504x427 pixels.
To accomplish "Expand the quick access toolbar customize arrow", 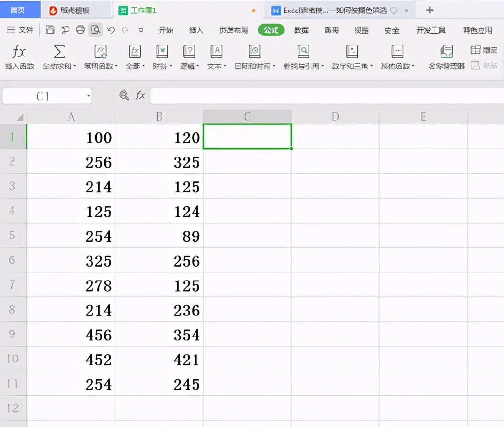I will coord(141,30).
